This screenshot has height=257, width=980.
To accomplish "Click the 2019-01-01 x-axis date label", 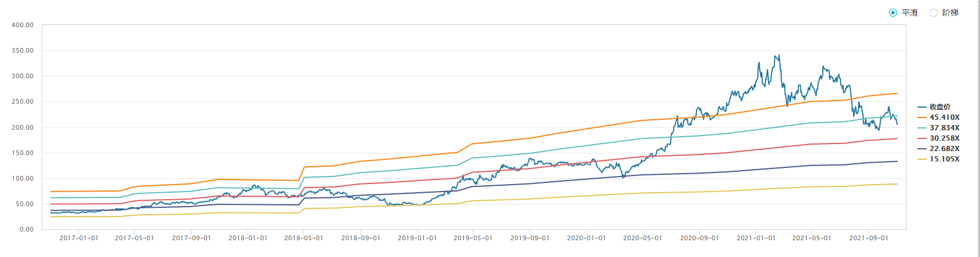I will 418,238.
